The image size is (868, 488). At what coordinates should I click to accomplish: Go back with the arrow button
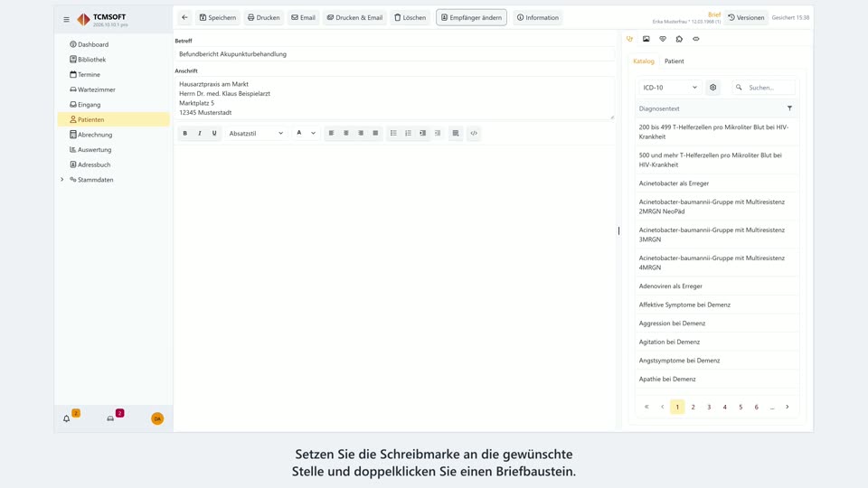click(184, 18)
